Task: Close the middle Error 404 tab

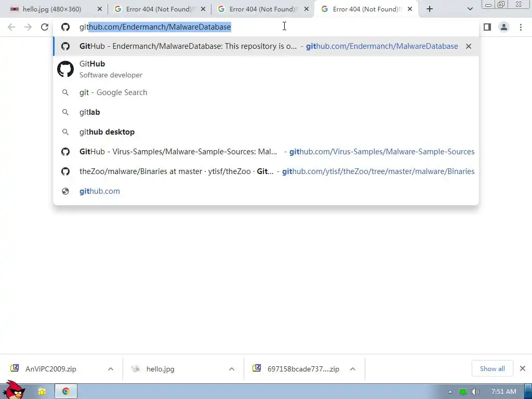Action: coord(307,9)
